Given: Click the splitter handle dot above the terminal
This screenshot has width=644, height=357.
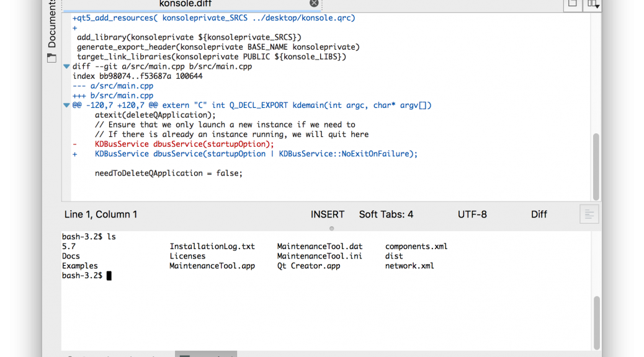Looking at the screenshot, I should pos(331,228).
